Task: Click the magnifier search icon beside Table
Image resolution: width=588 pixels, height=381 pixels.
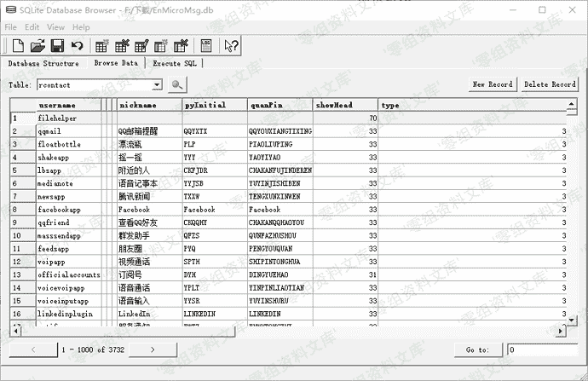Action: (x=177, y=84)
